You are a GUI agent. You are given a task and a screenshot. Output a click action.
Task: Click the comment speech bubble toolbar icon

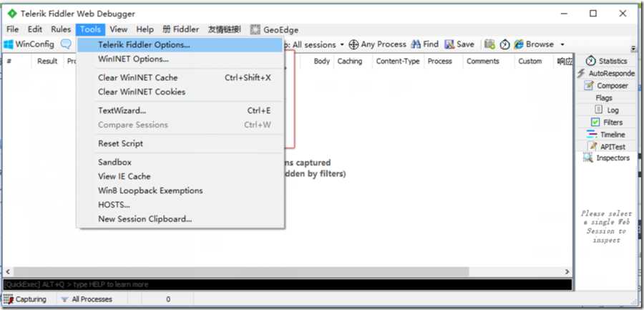66,44
